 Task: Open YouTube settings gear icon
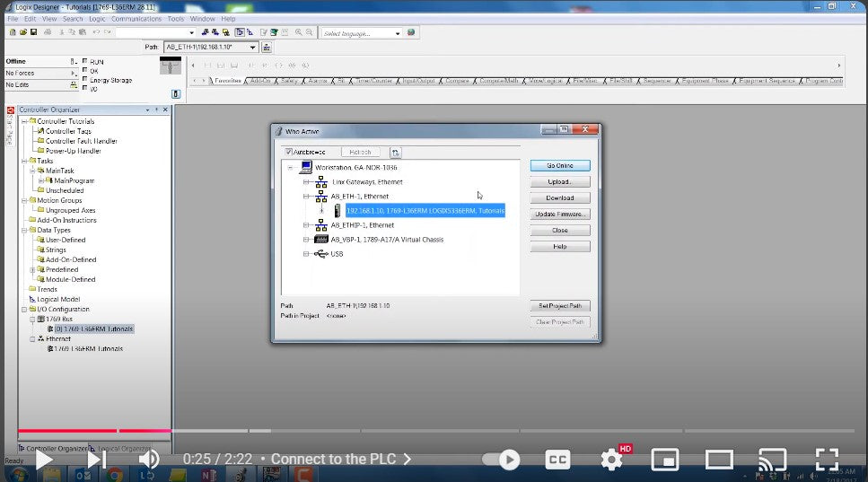click(x=612, y=460)
